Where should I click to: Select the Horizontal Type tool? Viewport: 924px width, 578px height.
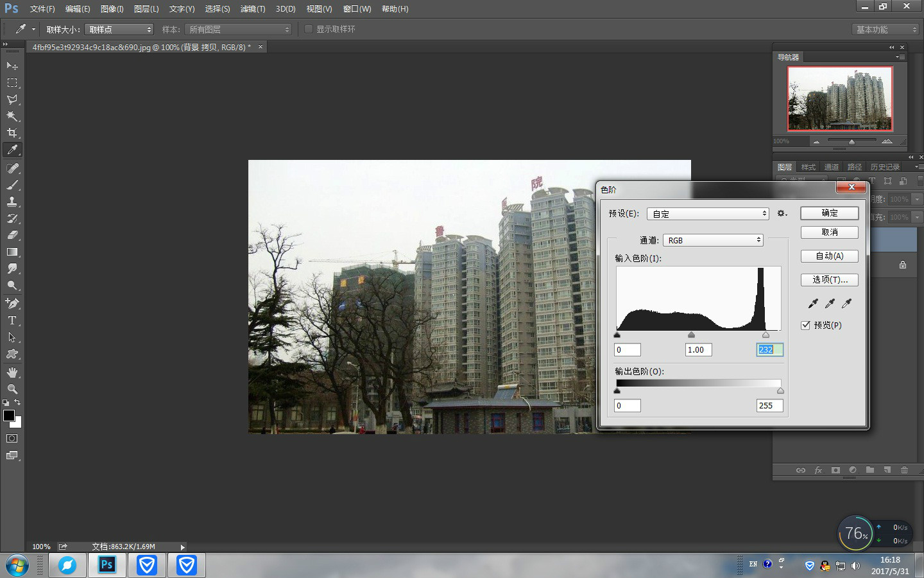12,320
